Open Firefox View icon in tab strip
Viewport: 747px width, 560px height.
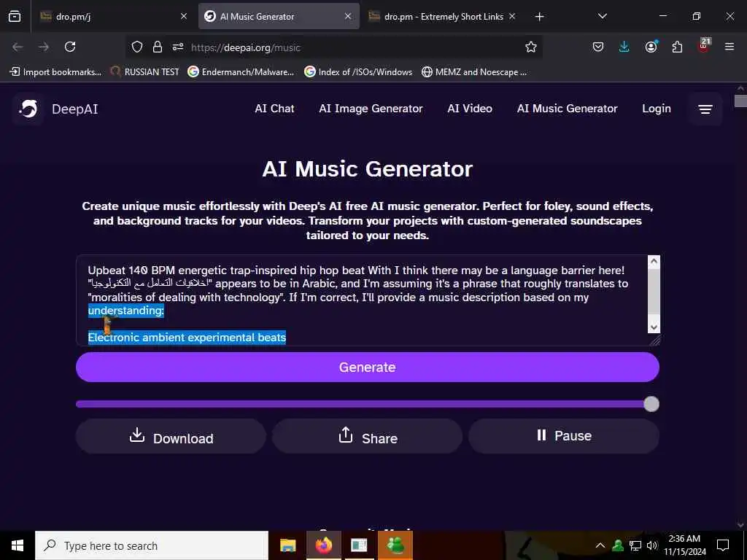15,16
